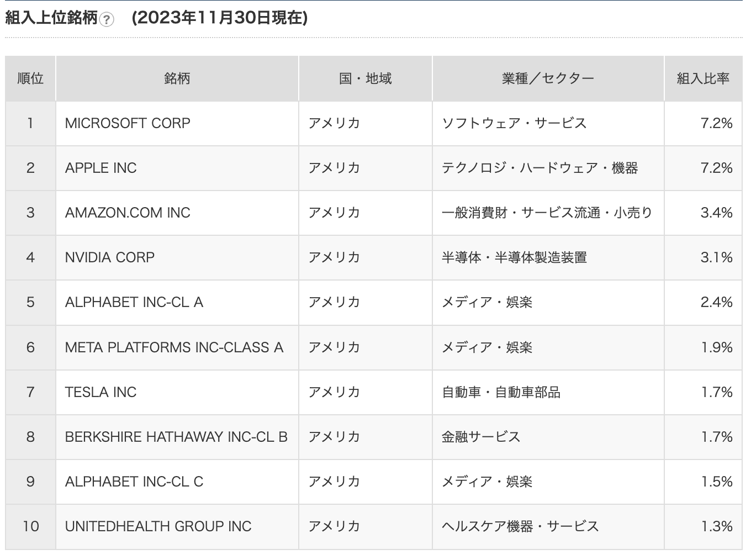Click the help question-mark icon beside 組入上位銘柄
The width and height of the screenshot is (751, 560).
pyautogui.click(x=107, y=19)
